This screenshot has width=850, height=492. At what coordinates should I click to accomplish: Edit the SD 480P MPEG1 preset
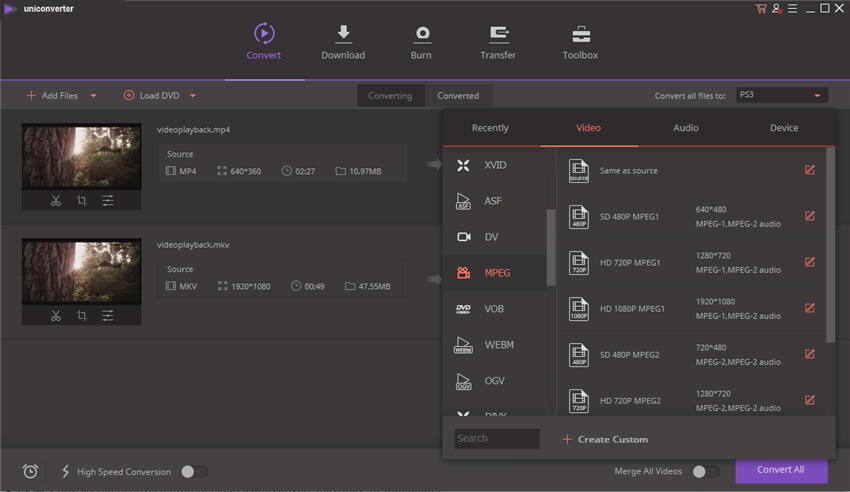click(809, 216)
